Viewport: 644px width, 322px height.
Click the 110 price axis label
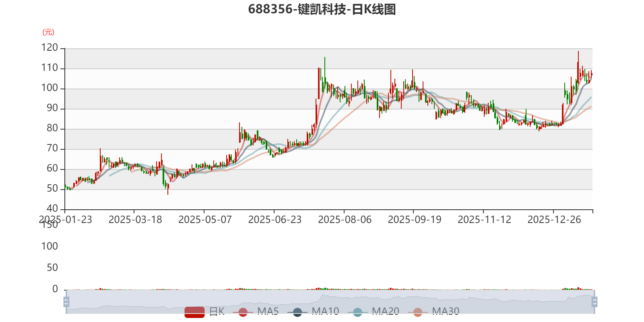click(50, 68)
